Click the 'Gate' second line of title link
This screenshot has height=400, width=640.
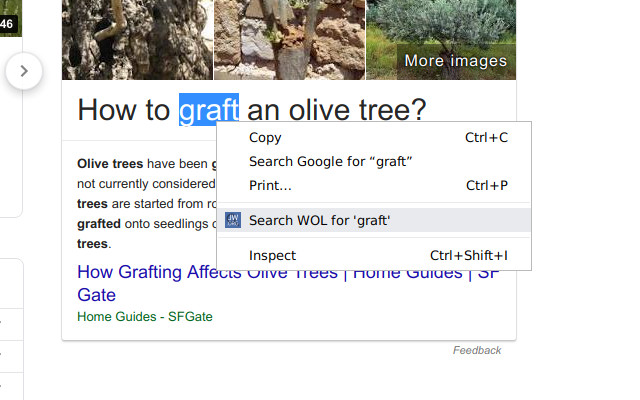coord(96,295)
